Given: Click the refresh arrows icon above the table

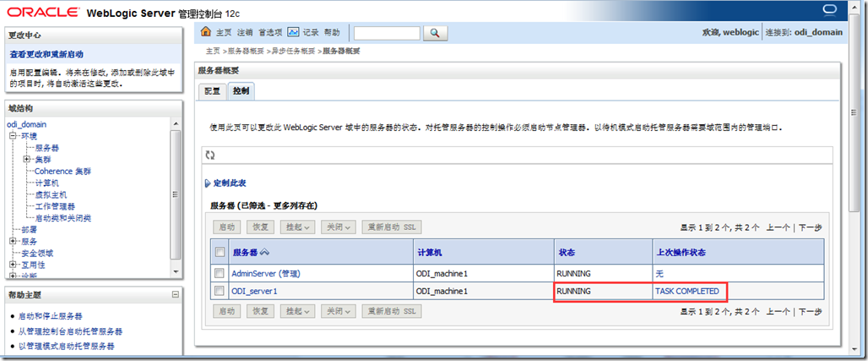Looking at the screenshot, I should pos(209,156).
